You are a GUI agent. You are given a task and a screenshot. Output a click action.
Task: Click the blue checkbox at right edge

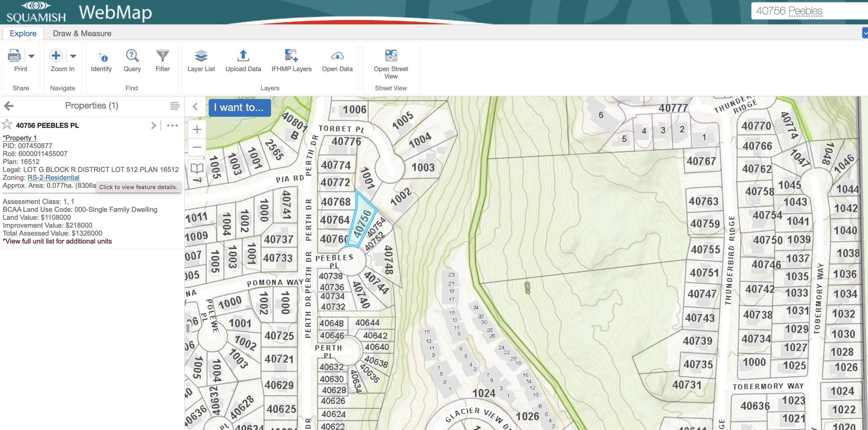(x=865, y=33)
